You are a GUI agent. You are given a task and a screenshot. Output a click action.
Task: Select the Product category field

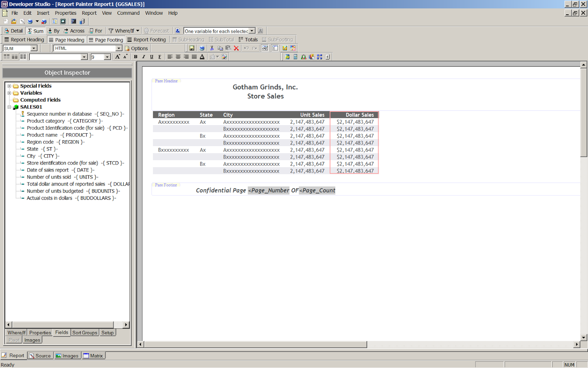click(x=64, y=121)
